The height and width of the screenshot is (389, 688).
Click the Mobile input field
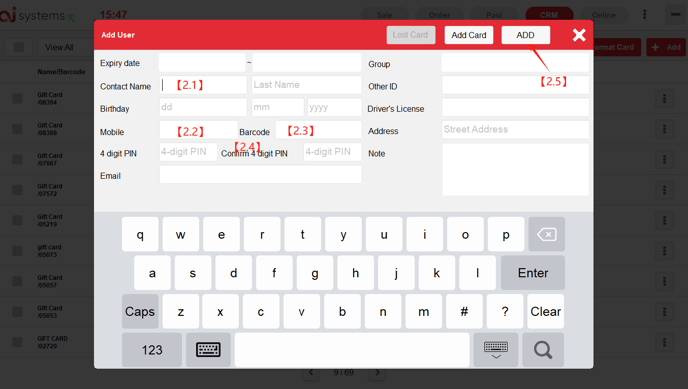(x=198, y=130)
